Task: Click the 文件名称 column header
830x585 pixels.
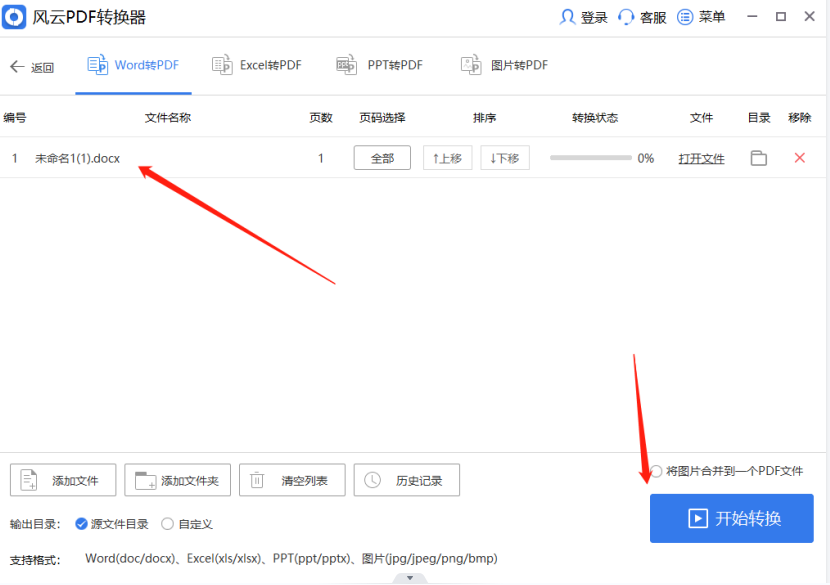Action: [168, 118]
